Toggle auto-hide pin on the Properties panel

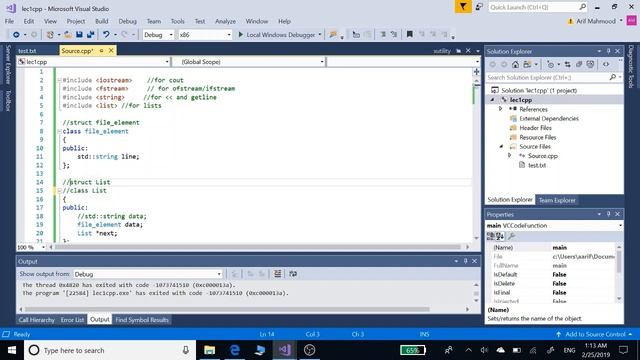[x=608, y=214]
